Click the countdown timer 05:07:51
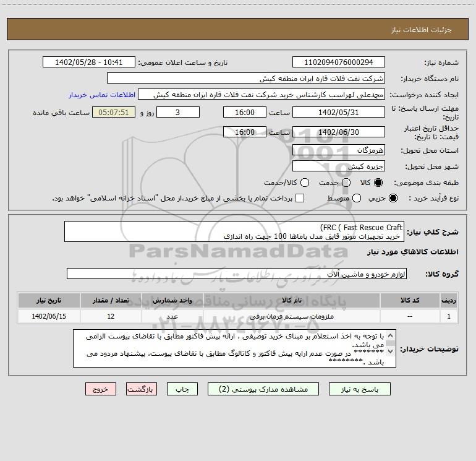476x461 pixels. click(x=114, y=112)
